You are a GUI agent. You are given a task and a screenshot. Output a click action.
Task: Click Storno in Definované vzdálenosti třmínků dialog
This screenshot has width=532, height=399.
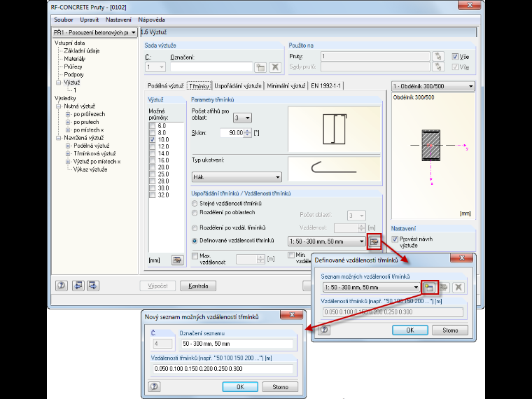450,330
